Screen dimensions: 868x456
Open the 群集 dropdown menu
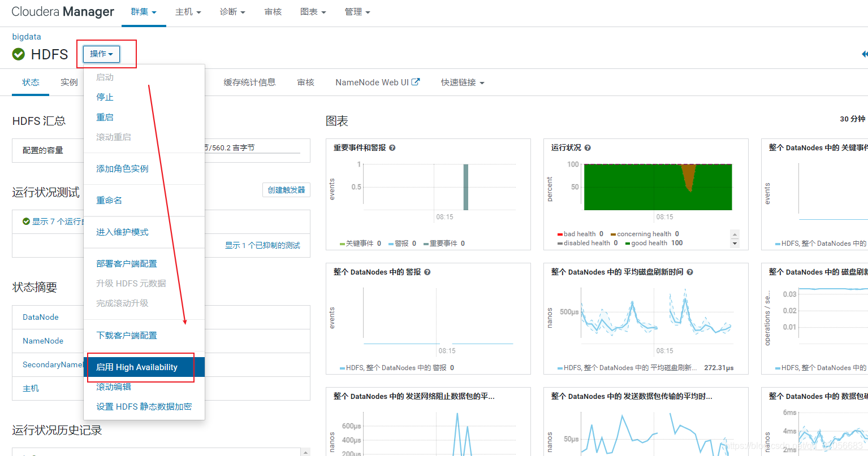(144, 12)
